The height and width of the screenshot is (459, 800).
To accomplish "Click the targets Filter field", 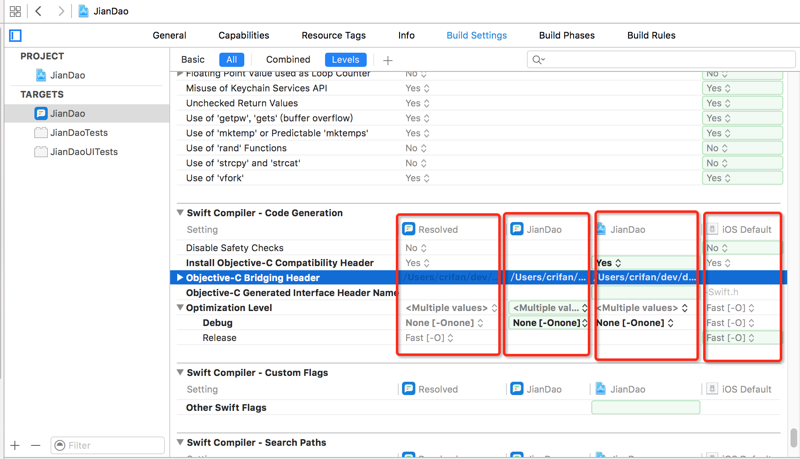I will (107, 445).
